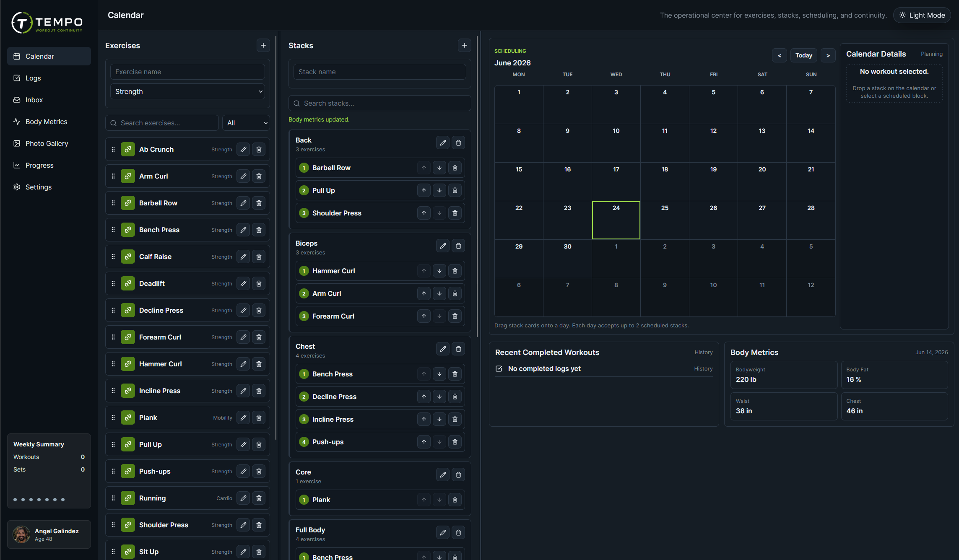The height and width of the screenshot is (560, 959).
Task: Click the Exercise name field
Action: pyautogui.click(x=187, y=72)
